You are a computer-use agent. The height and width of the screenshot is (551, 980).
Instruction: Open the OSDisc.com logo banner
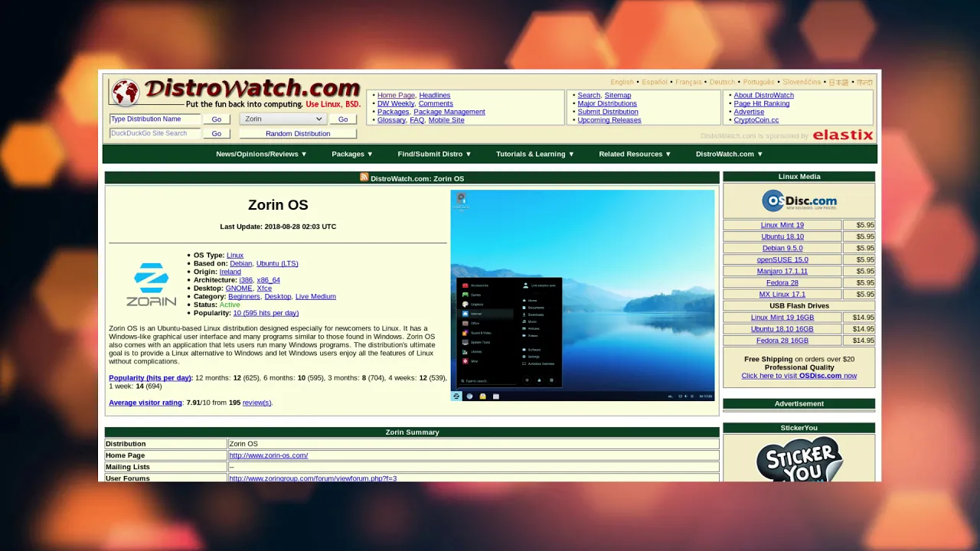click(x=799, y=201)
